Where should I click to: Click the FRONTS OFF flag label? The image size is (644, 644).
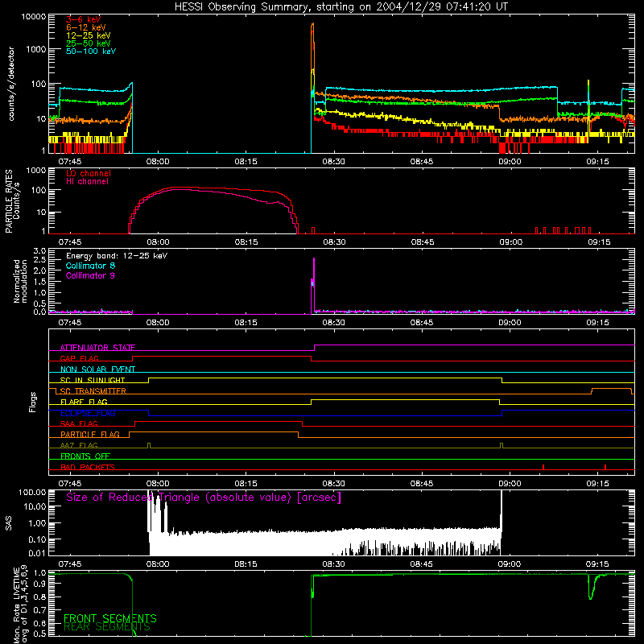point(85,456)
